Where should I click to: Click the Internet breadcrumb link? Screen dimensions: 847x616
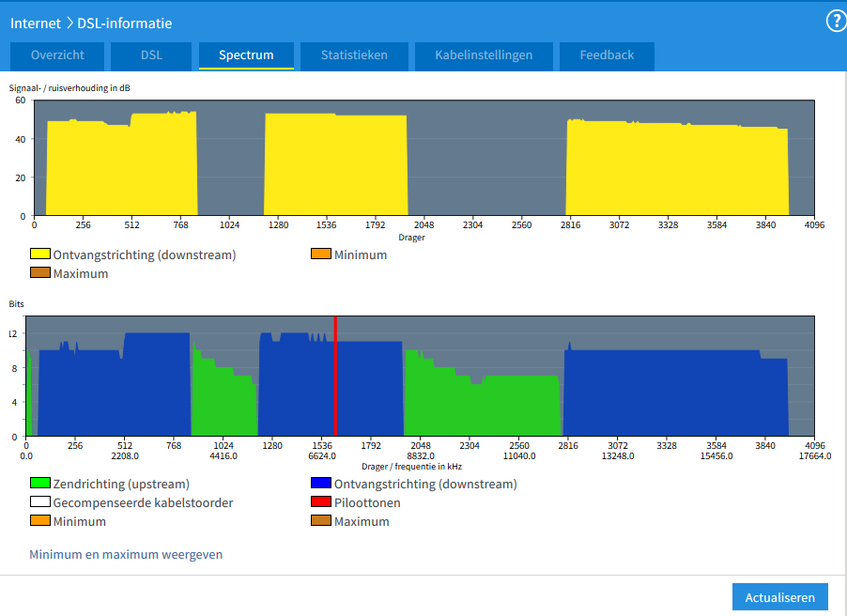[36, 23]
